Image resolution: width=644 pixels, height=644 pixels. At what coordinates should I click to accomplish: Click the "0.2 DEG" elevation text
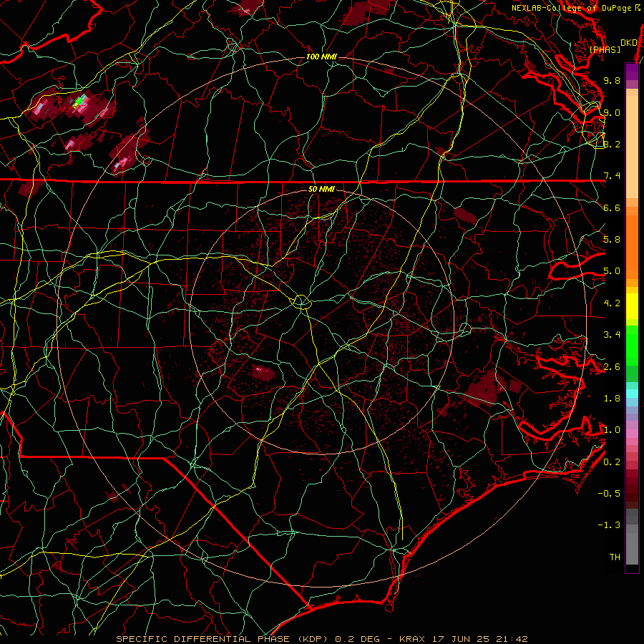click(356, 639)
